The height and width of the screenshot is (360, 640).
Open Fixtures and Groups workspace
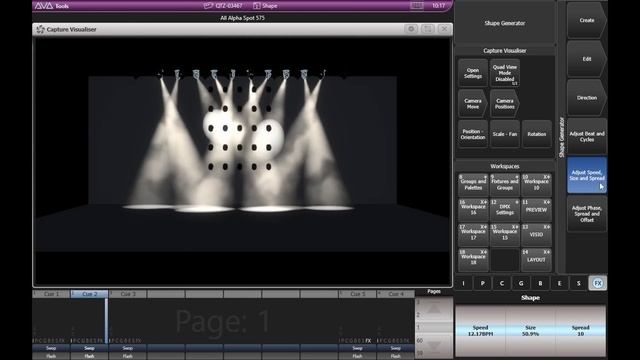pyautogui.click(x=504, y=185)
